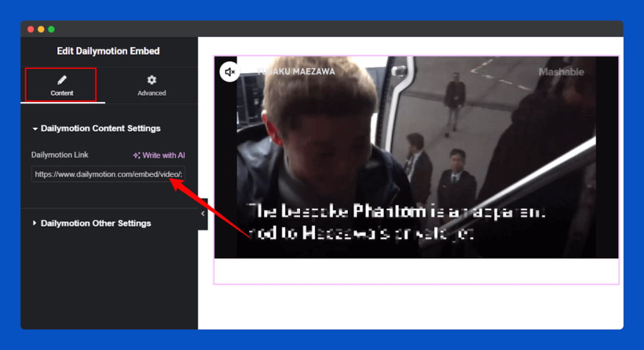Unmute the video with the speaker icon
The width and height of the screenshot is (644, 350).
point(230,72)
